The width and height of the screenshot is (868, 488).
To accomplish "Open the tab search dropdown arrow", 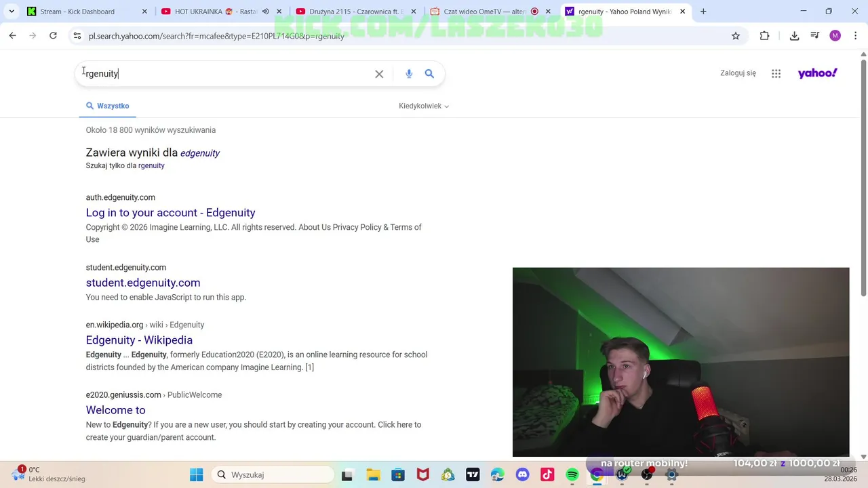I will [12, 12].
